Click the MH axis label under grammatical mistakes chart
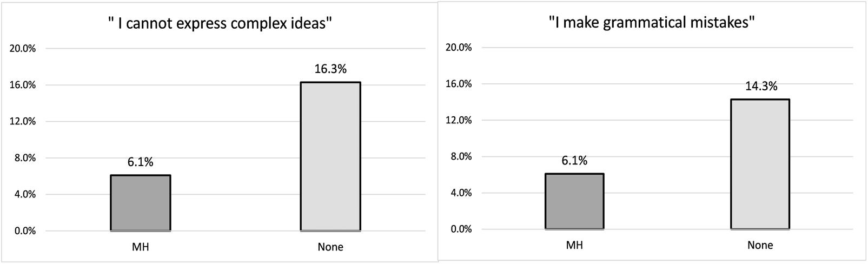The image size is (868, 264). (x=574, y=245)
